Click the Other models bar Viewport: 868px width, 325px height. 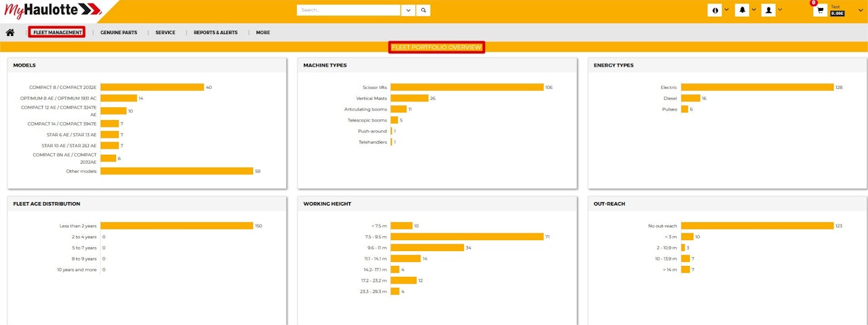tap(176, 171)
